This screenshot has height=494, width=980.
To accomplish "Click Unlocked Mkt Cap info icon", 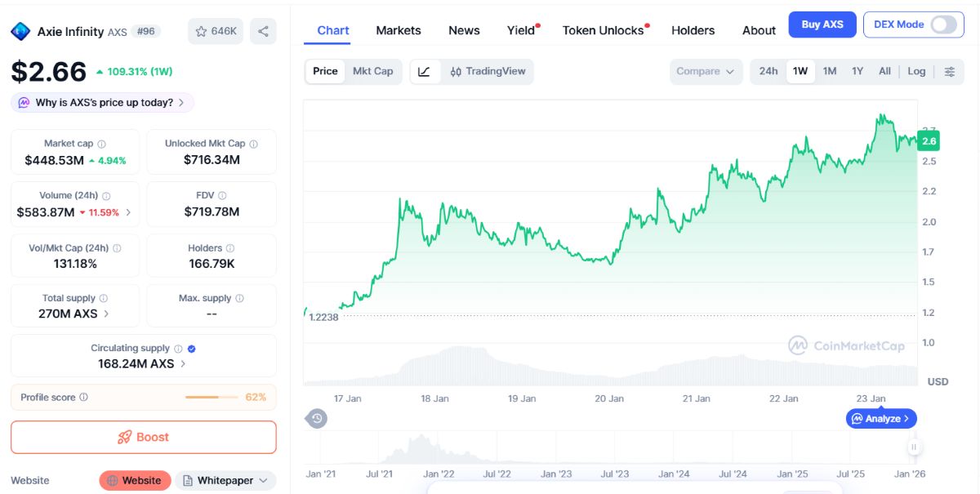I will (x=253, y=144).
